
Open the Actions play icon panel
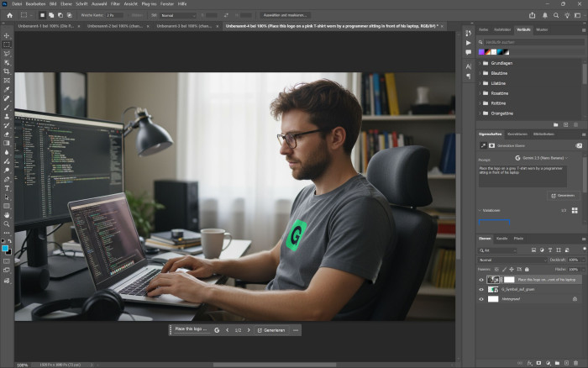coord(469,43)
